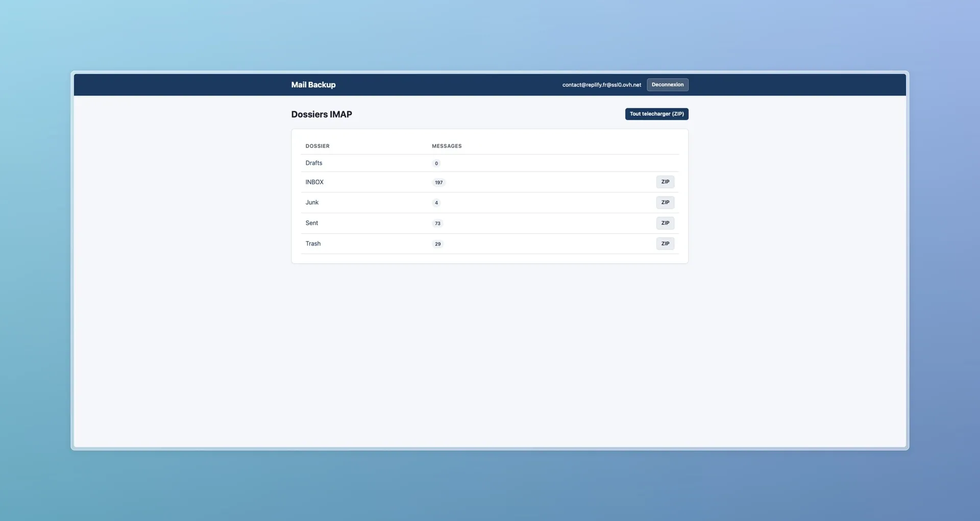
Task: Export Trash folder via ZIP button
Action: coord(665,244)
